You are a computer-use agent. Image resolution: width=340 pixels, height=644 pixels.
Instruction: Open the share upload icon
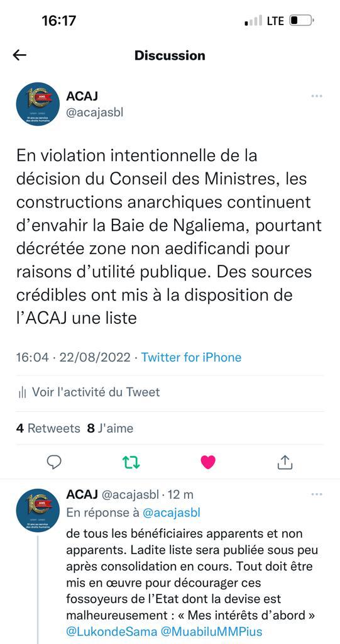(x=285, y=462)
